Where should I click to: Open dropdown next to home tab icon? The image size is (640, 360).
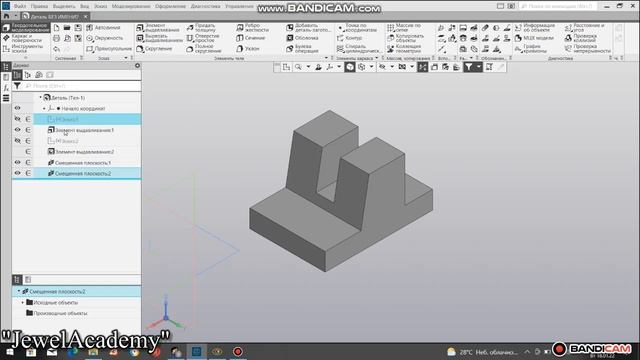pyautogui.click(x=15, y=16)
